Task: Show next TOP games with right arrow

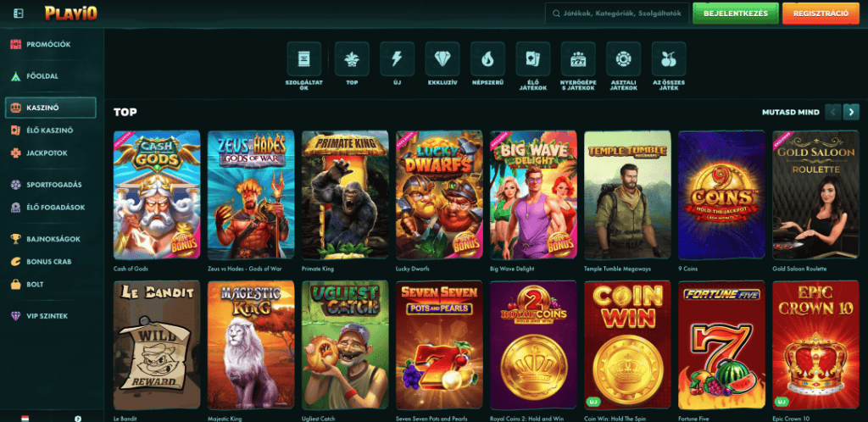Action: [x=851, y=112]
